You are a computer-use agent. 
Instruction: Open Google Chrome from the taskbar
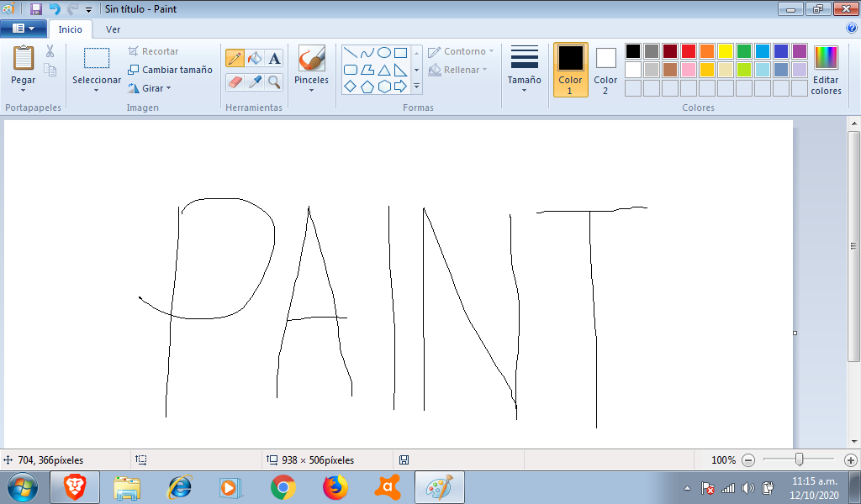283,487
